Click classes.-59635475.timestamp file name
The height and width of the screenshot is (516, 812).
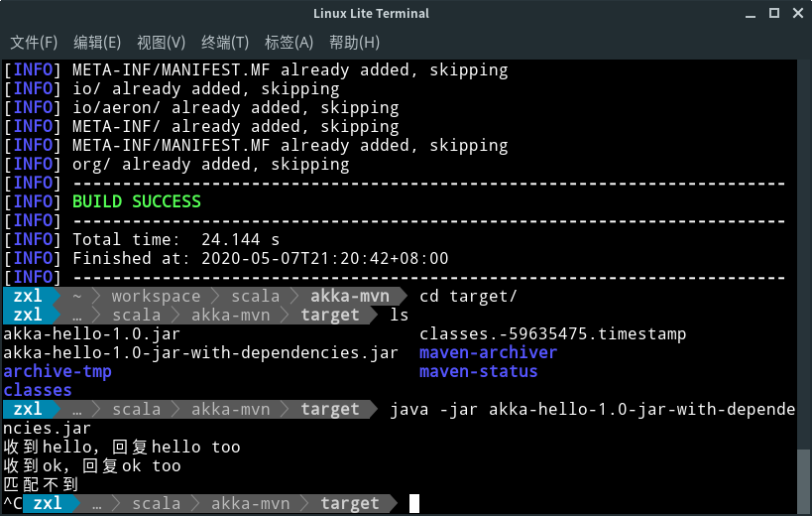[x=552, y=334]
